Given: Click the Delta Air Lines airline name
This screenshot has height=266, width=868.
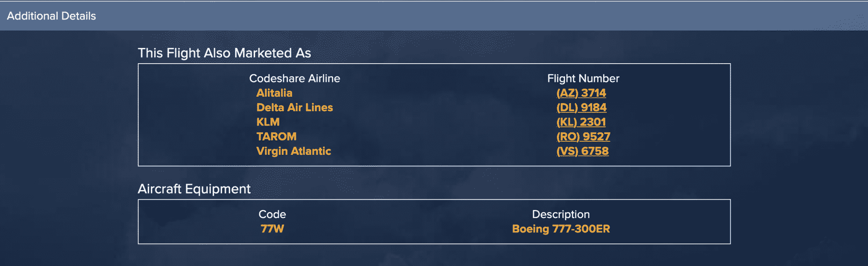Looking at the screenshot, I should pyautogui.click(x=295, y=107).
